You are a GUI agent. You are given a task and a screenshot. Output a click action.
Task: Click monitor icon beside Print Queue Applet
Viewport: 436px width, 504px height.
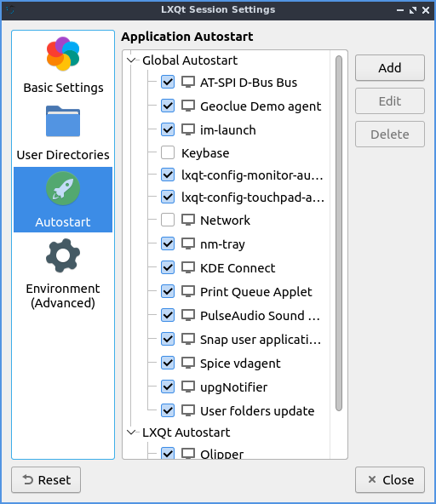pos(188,291)
